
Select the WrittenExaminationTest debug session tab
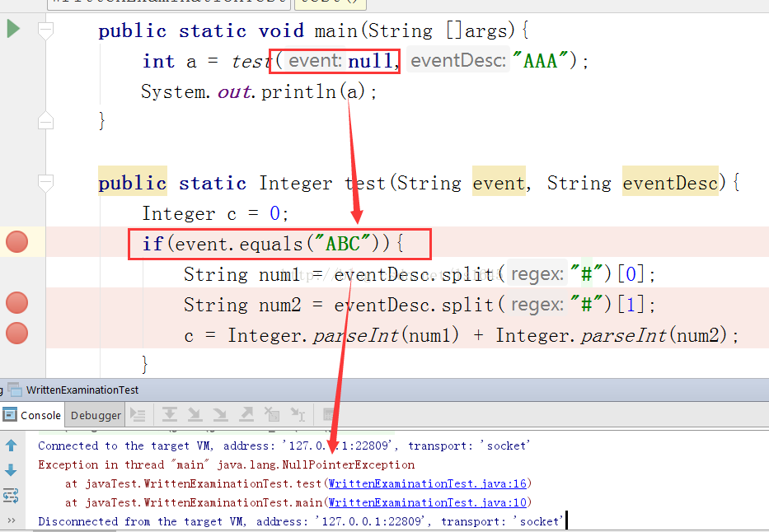coord(82,390)
